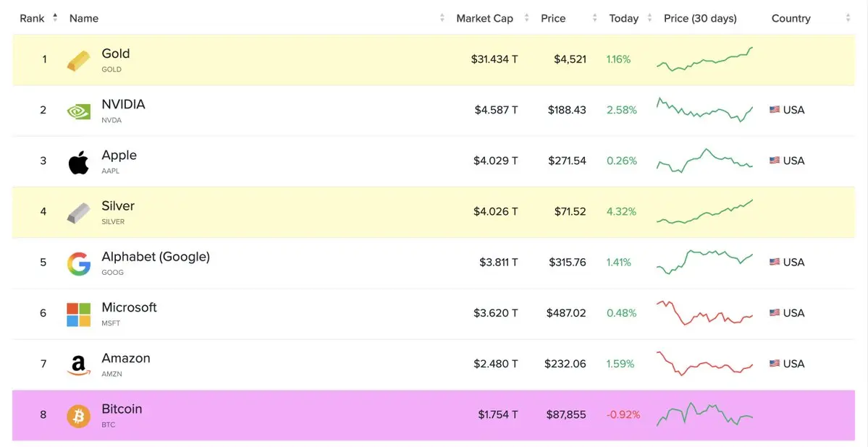Click the Microsoft logo icon
868x447 pixels.
point(78,315)
